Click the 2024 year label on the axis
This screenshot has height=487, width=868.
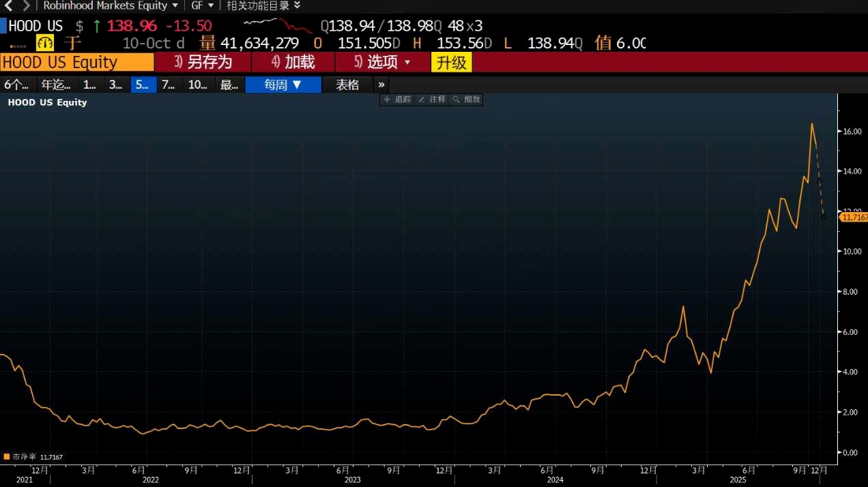[x=555, y=479]
